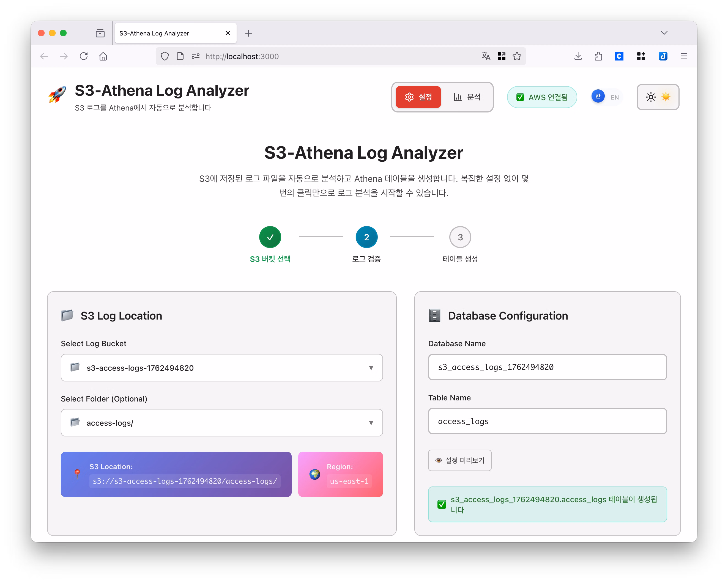Image resolution: width=728 pixels, height=583 pixels.
Task: Go back in browser history
Action: pyautogui.click(x=44, y=56)
